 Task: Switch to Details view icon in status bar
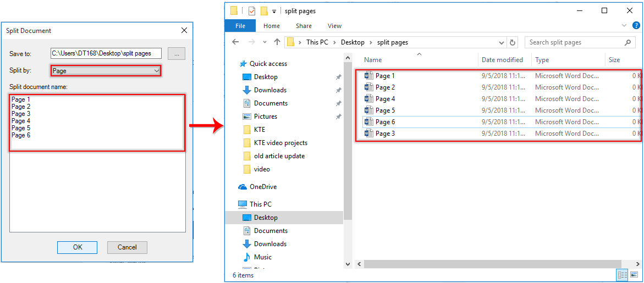click(x=622, y=274)
